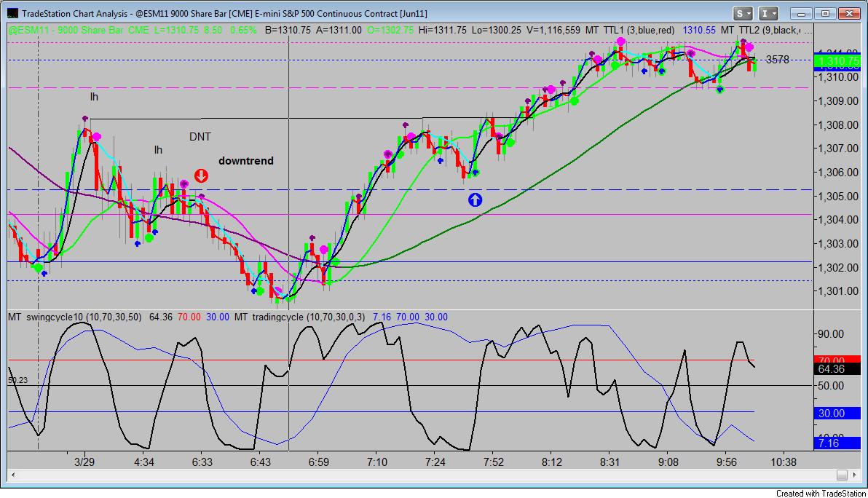Click the 'Hi=1311.75' high readout

click(x=442, y=30)
